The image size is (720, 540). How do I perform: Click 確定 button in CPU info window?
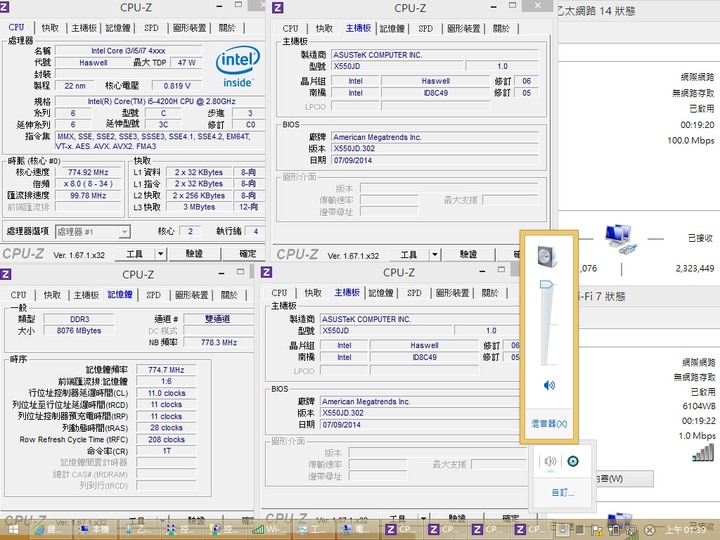246,253
